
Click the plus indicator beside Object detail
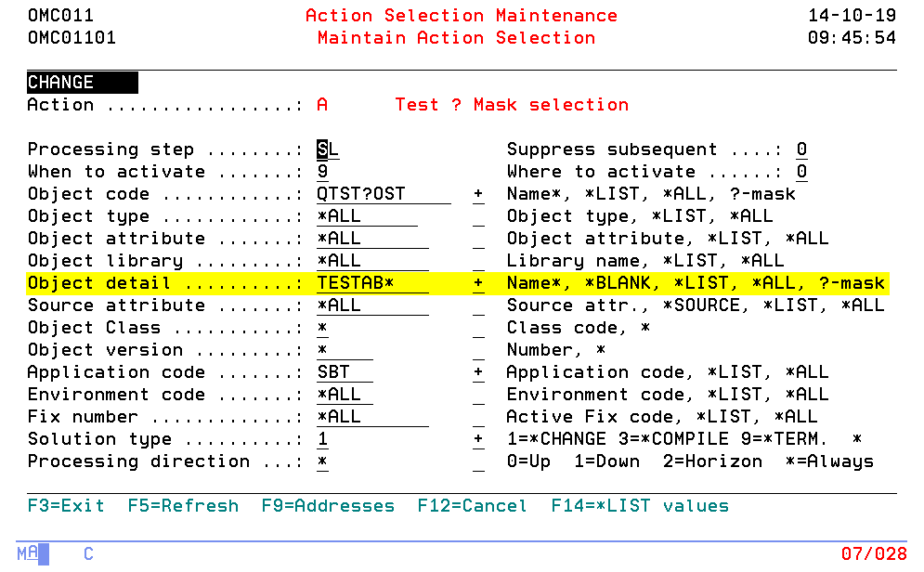(x=478, y=283)
